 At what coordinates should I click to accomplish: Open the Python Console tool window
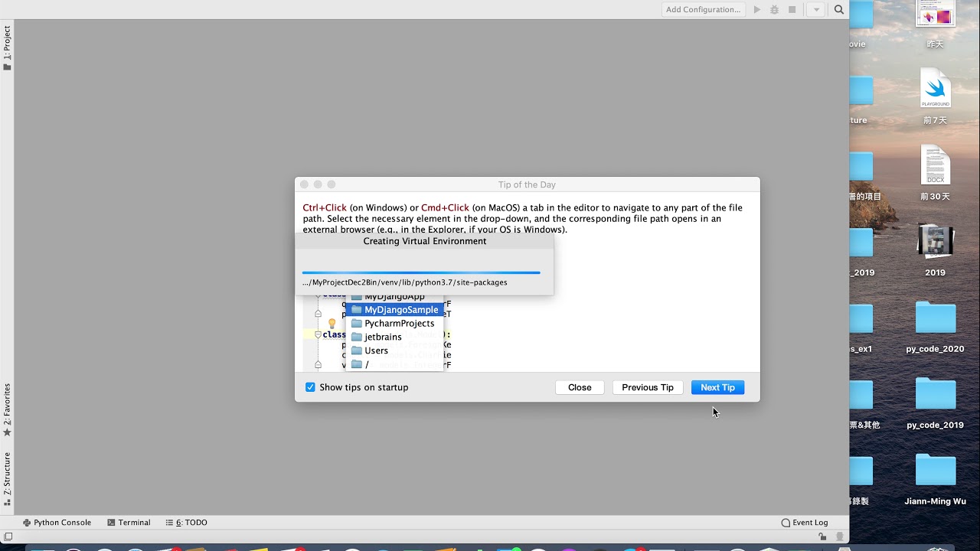[57, 523]
